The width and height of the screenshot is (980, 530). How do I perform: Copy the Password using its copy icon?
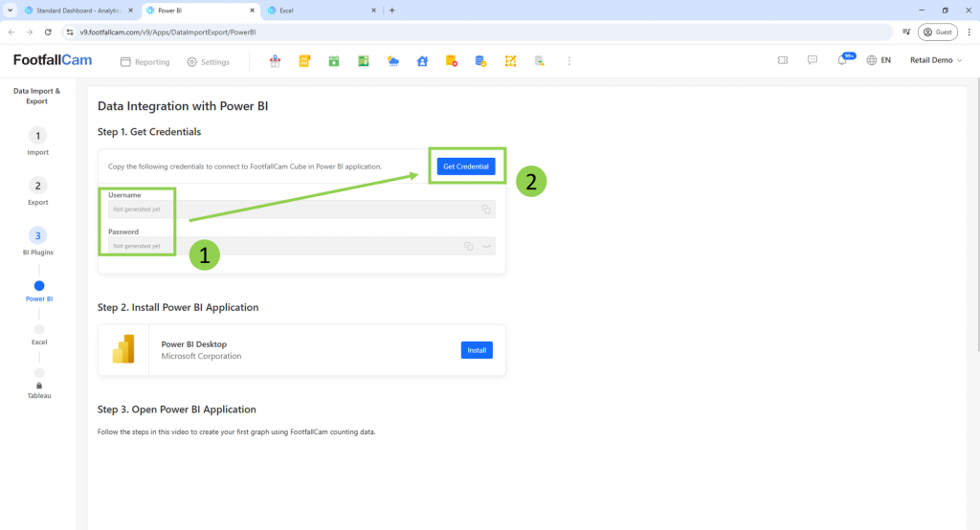[x=469, y=246]
